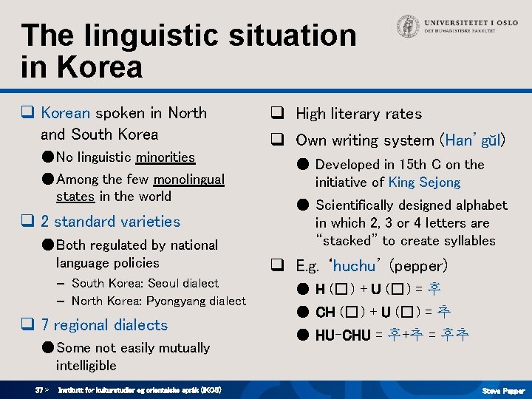Click the underlined word 'minorities'
The width and height of the screenshot is (532, 399).
tap(166, 157)
